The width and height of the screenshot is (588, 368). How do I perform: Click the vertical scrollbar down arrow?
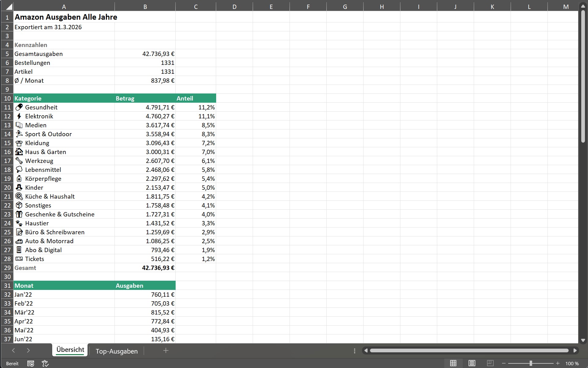click(x=583, y=340)
